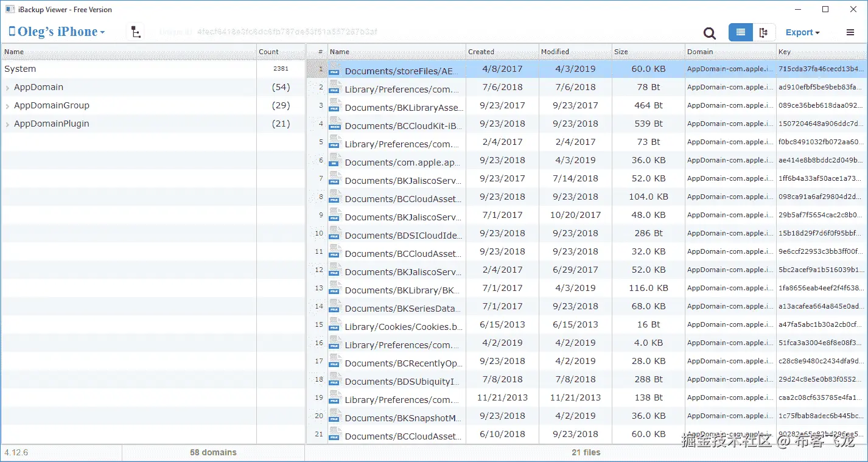Switch to tree view mode
Viewport: 868px width, 462px height.
click(x=764, y=32)
